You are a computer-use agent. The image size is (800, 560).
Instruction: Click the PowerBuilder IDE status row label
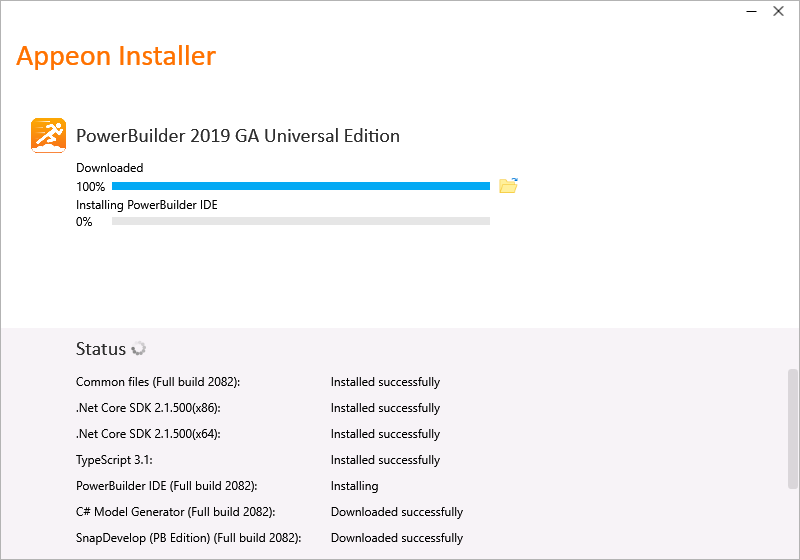tap(167, 486)
